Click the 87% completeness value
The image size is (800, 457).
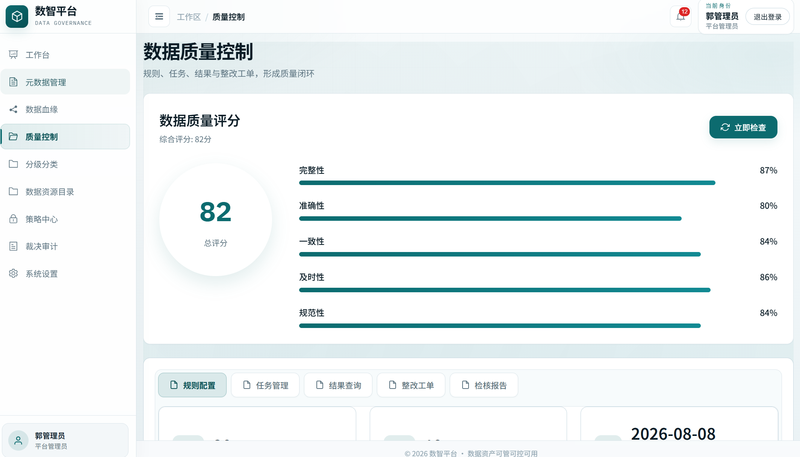pyautogui.click(x=768, y=170)
